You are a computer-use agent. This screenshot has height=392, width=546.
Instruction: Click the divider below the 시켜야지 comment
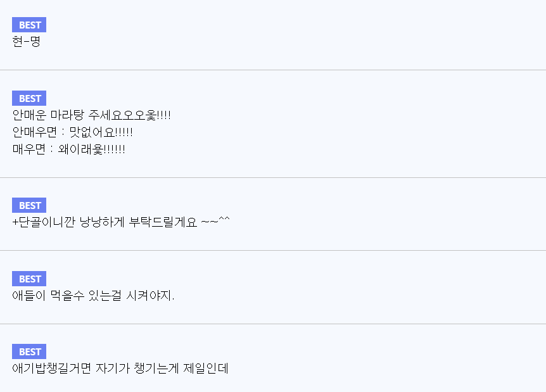click(x=273, y=324)
